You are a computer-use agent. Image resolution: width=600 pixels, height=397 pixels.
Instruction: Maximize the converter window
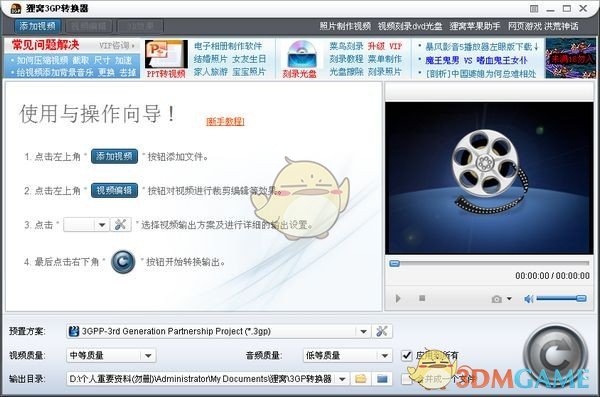(567, 8)
